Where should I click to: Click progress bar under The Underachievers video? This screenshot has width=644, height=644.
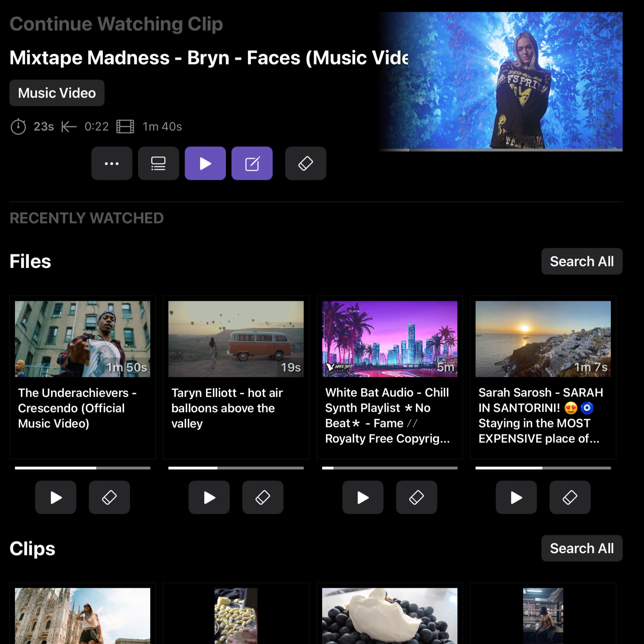tap(83, 468)
